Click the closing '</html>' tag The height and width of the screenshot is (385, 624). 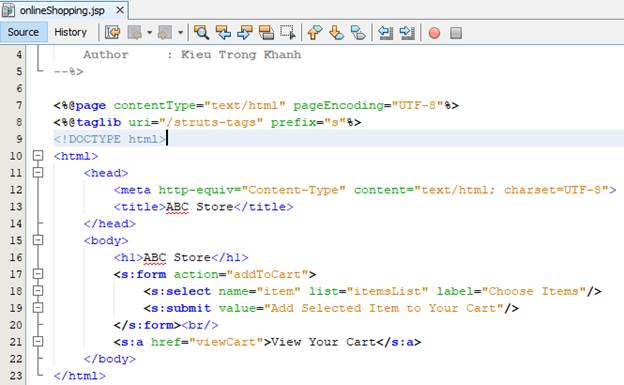click(x=80, y=375)
